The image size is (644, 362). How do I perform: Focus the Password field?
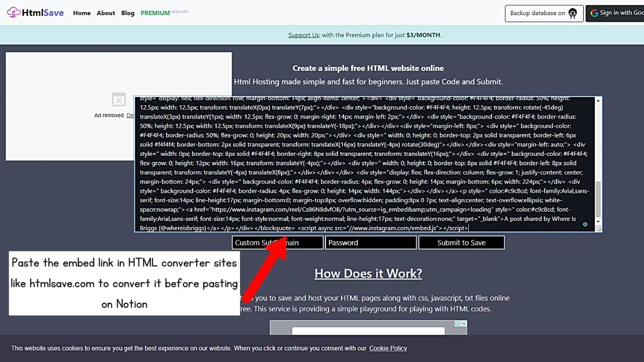pos(371,242)
